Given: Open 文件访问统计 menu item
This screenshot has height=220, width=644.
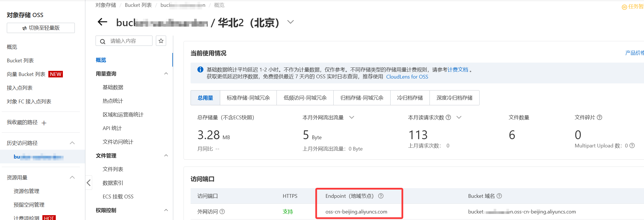Looking at the screenshot, I should click(x=118, y=142).
